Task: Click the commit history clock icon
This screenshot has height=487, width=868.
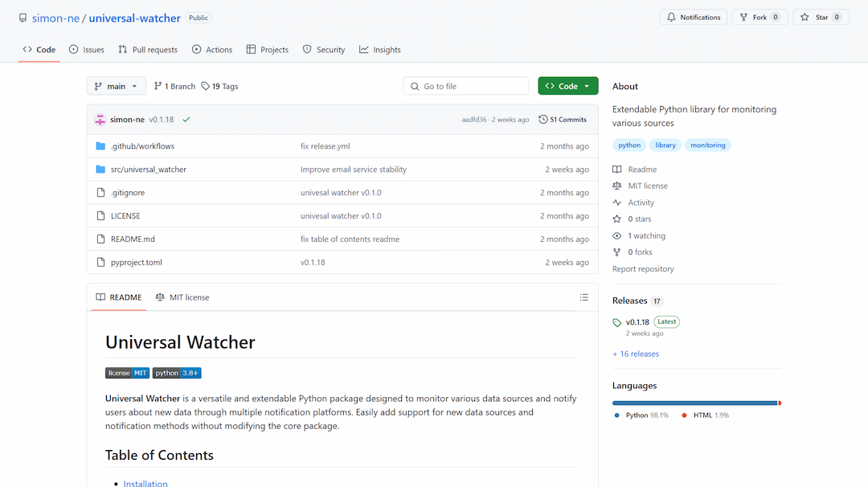Action: coord(543,120)
